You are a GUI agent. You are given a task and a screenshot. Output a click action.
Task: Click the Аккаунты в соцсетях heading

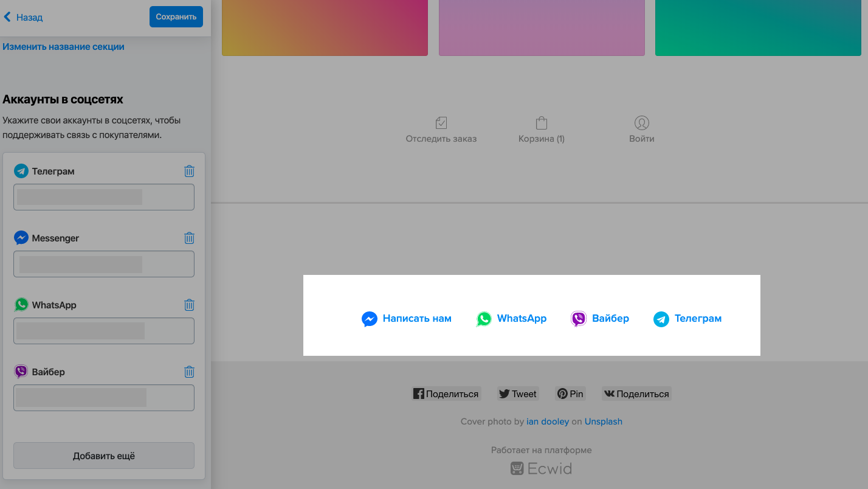click(63, 99)
